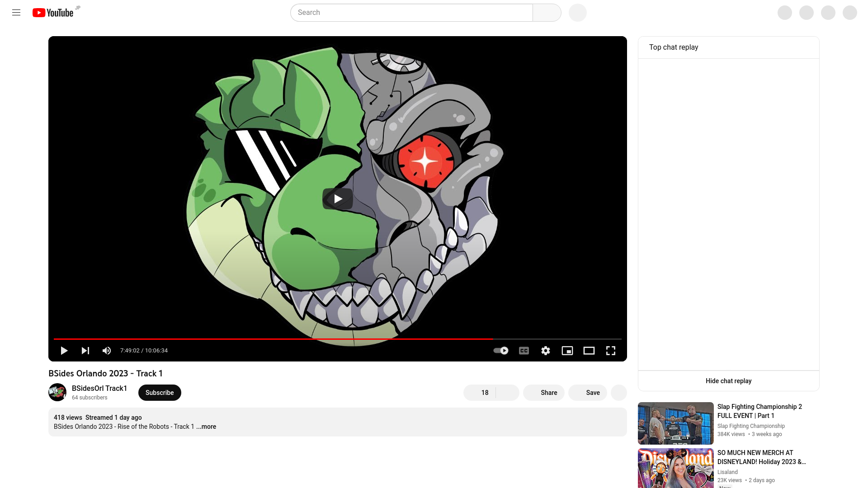This screenshot has width=868, height=488.
Task: Enable miniplayer mode
Action: click(x=567, y=351)
